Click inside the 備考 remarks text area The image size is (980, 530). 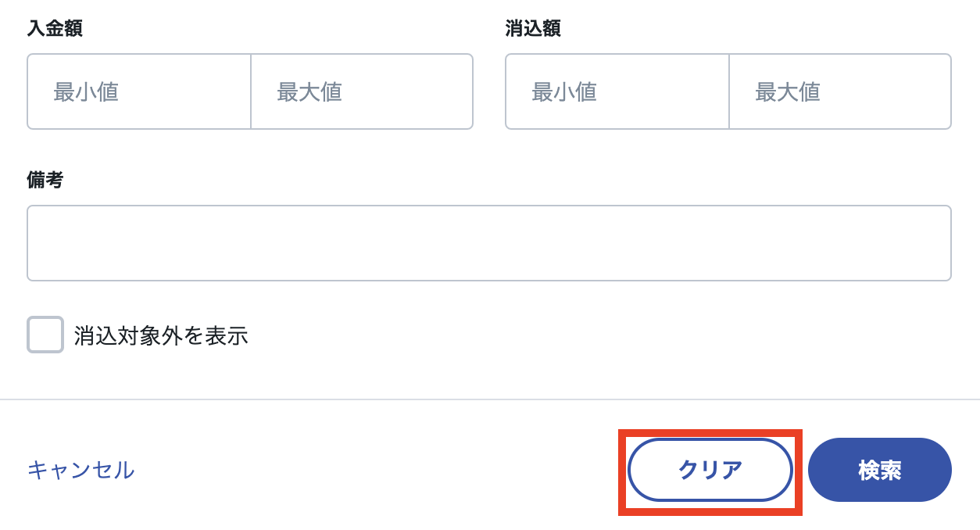tap(489, 242)
